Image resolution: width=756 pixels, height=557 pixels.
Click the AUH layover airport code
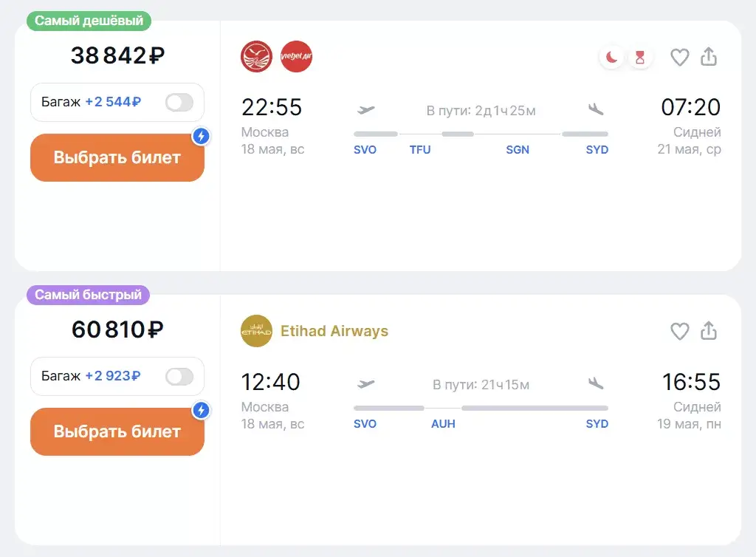pyautogui.click(x=443, y=424)
